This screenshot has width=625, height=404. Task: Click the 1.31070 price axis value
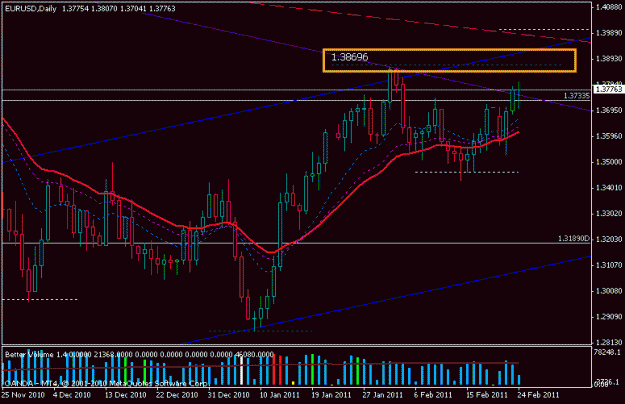609,265
